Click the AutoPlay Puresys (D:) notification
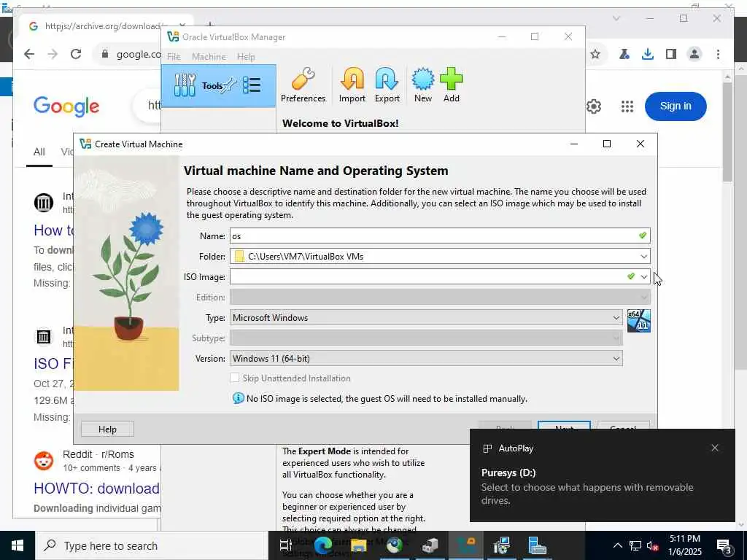Screen dimensions: 747x560 click(602, 476)
